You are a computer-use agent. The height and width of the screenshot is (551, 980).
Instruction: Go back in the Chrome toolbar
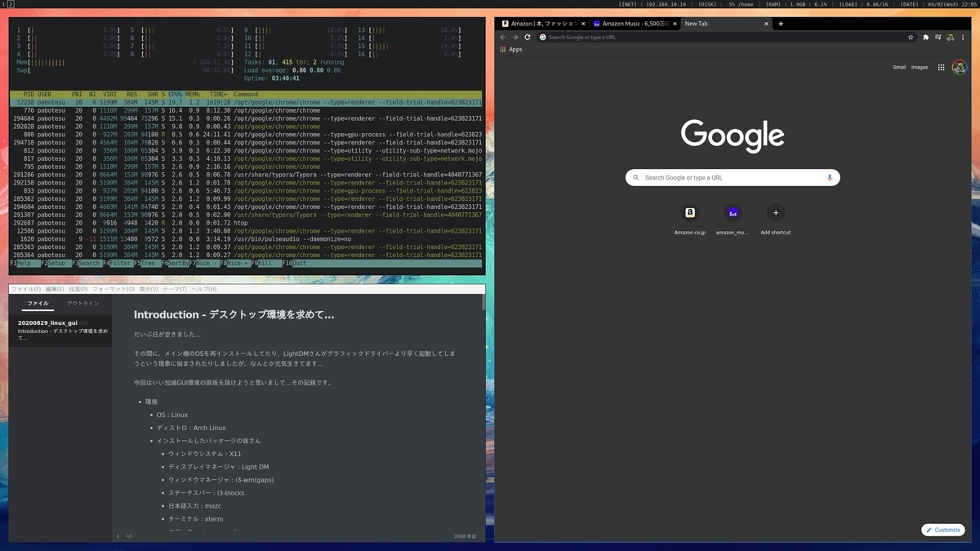(503, 37)
